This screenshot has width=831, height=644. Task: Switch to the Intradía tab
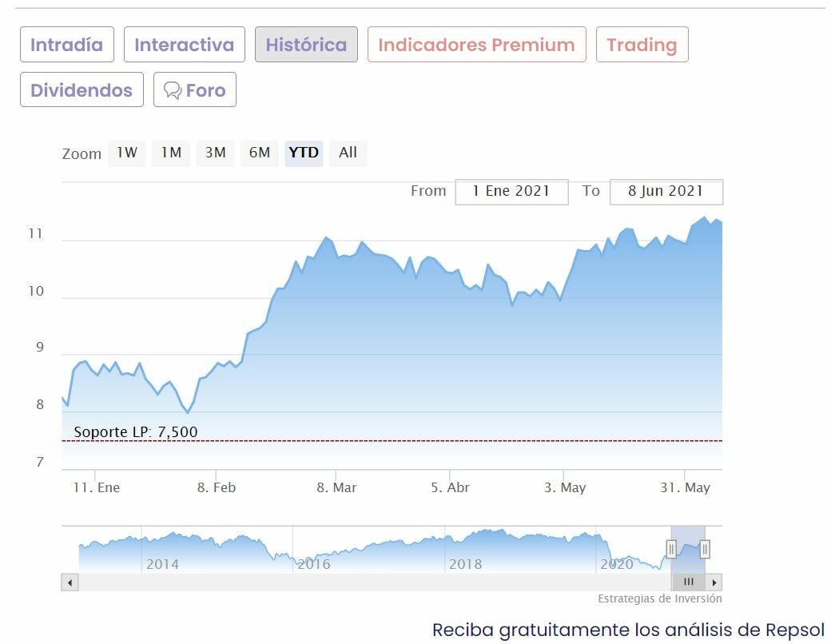(67, 44)
